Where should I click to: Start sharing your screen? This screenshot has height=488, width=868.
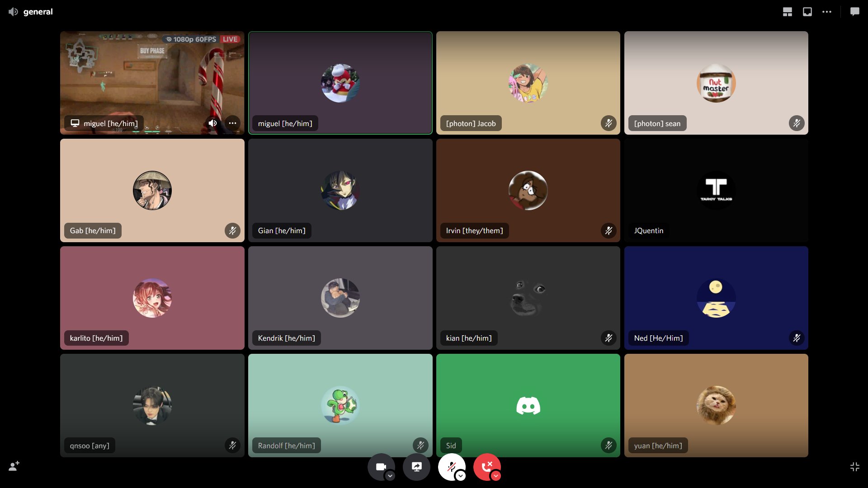(x=416, y=467)
